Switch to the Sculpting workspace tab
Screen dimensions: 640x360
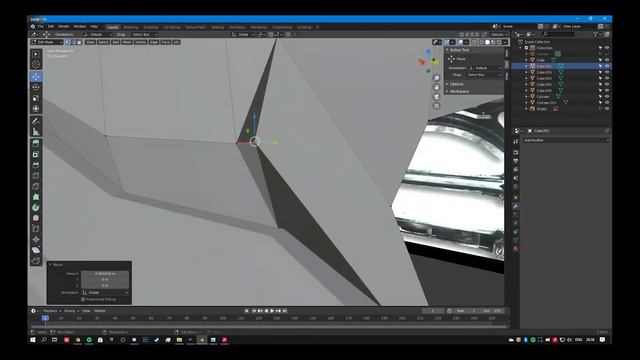pyautogui.click(x=151, y=27)
